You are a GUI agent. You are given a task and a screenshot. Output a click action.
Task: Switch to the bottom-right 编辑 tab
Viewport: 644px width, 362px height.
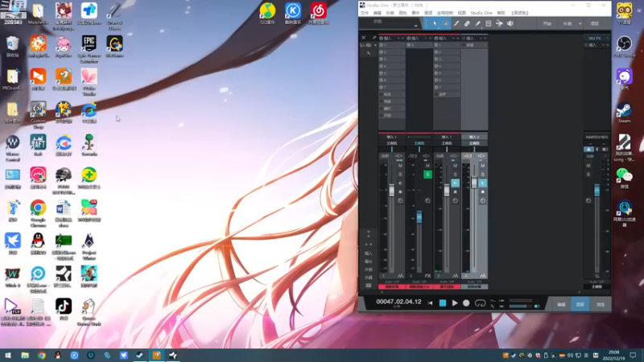[x=561, y=305]
